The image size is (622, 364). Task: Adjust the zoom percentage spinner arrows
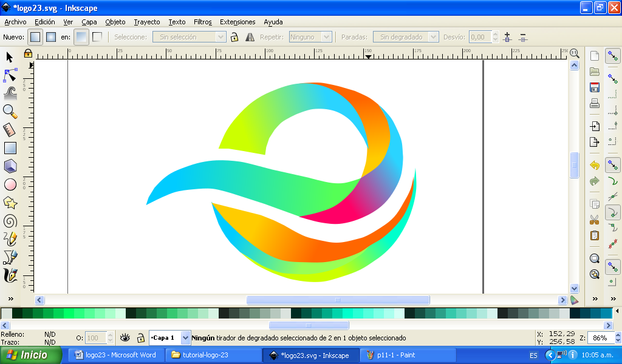coord(618,338)
